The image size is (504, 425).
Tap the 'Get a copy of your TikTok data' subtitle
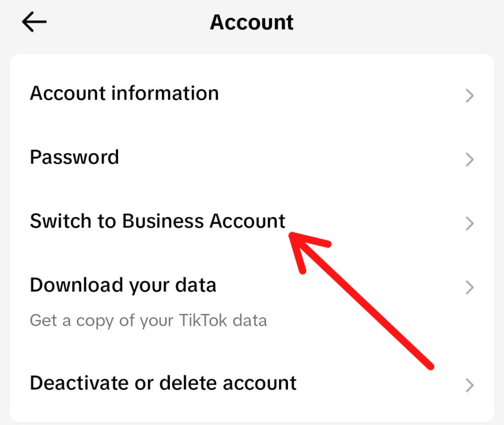point(148,321)
